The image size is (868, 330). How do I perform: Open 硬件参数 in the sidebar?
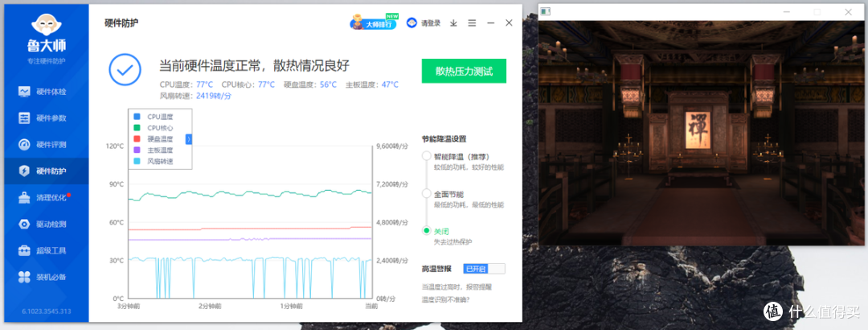click(x=44, y=118)
